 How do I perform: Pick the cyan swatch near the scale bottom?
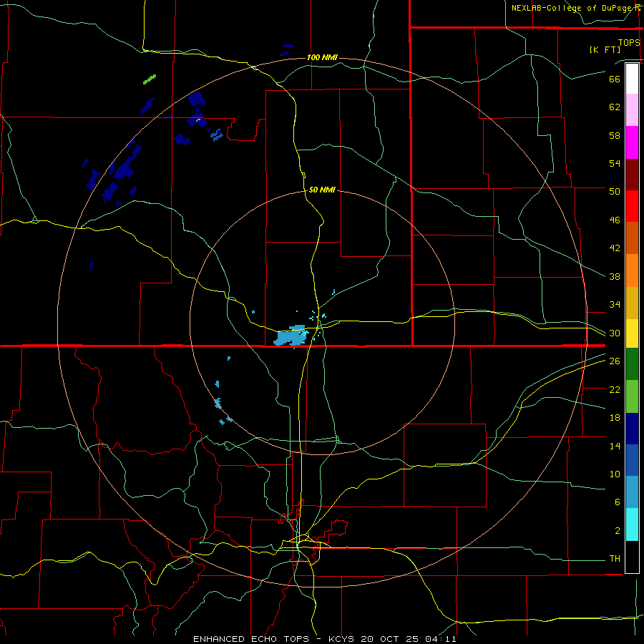coord(632,525)
